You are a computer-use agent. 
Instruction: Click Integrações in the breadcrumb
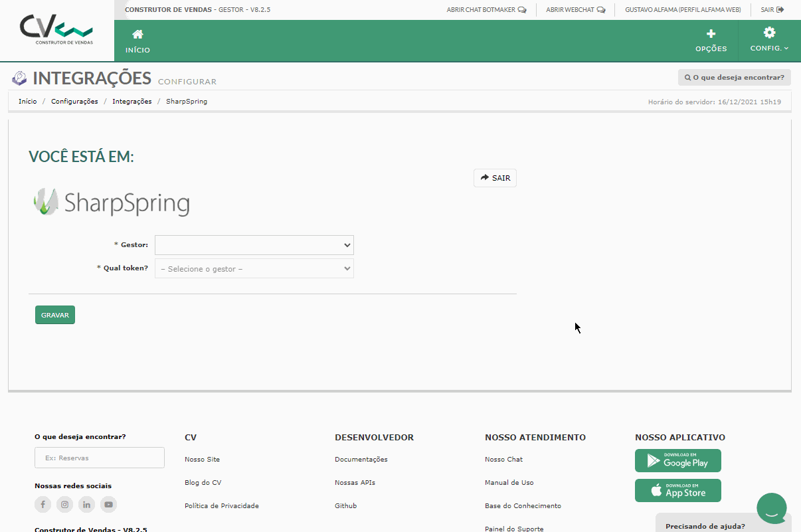132,102
